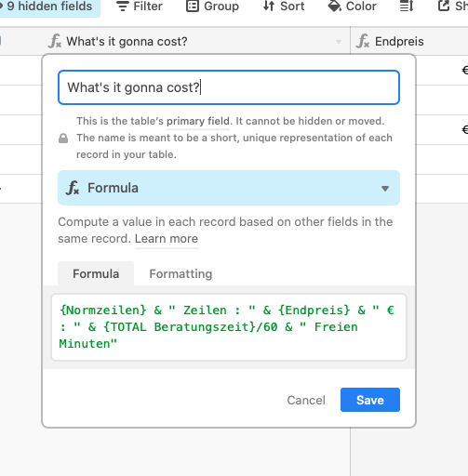The width and height of the screenshot is (468, 476).
Task: Focus the field name input box
Action: click(x=229, y=87)
